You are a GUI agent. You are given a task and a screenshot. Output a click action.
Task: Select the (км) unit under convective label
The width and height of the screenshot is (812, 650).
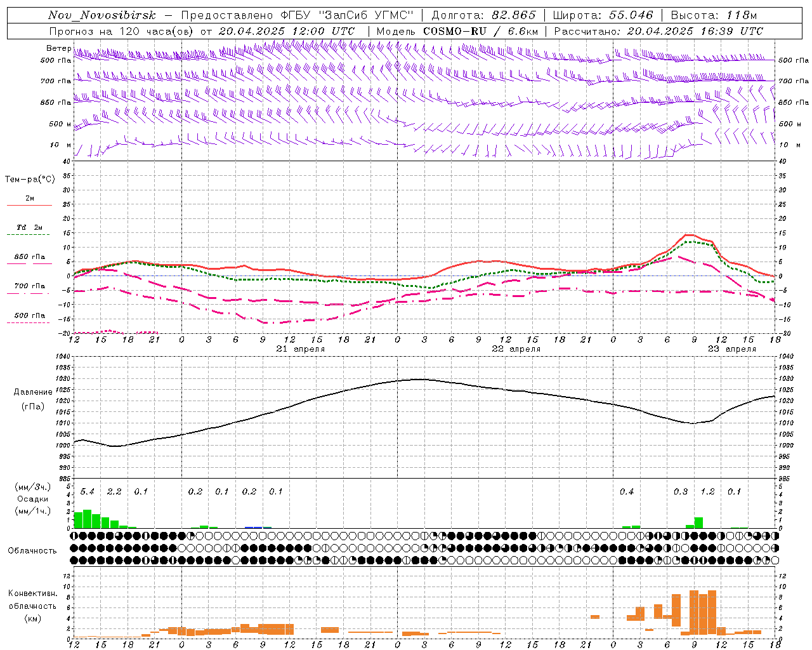34,618
